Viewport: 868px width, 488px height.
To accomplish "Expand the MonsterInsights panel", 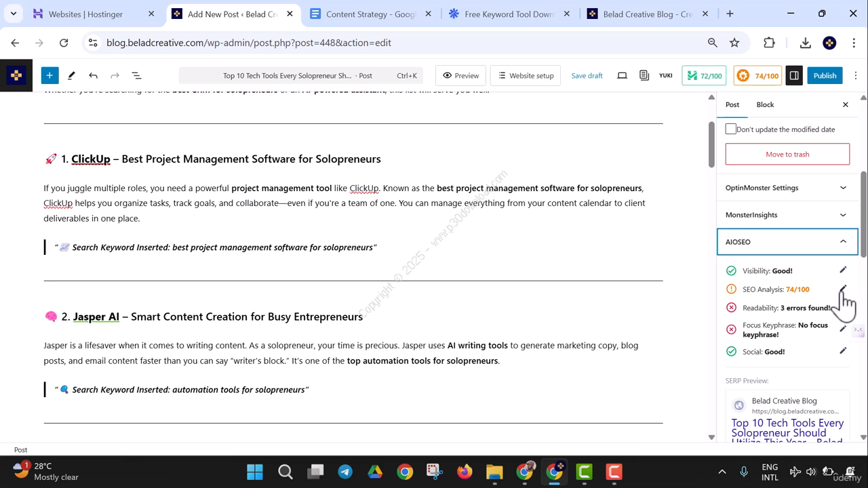I will tap(787, 215).
